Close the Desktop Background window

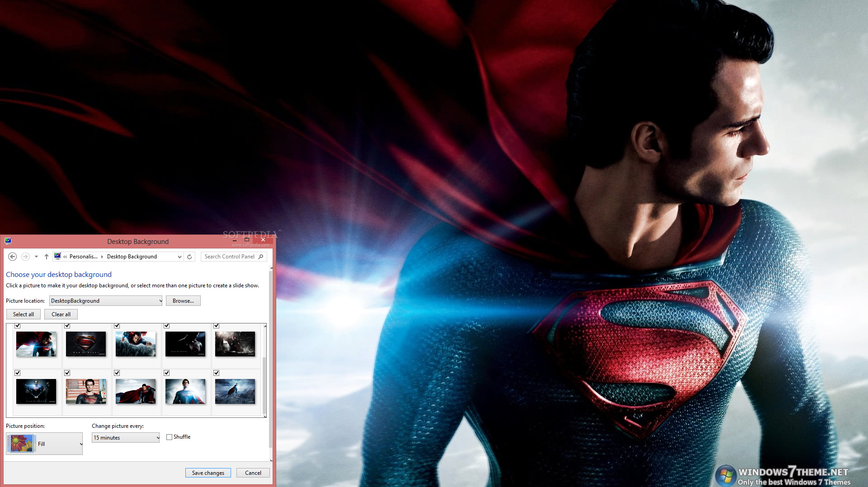point(263,240)
